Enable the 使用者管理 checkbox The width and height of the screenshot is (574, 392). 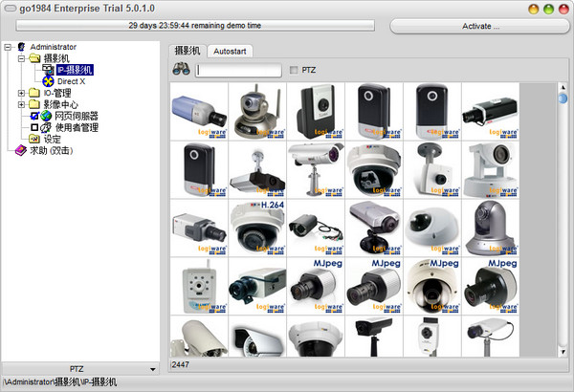(34, 127)
